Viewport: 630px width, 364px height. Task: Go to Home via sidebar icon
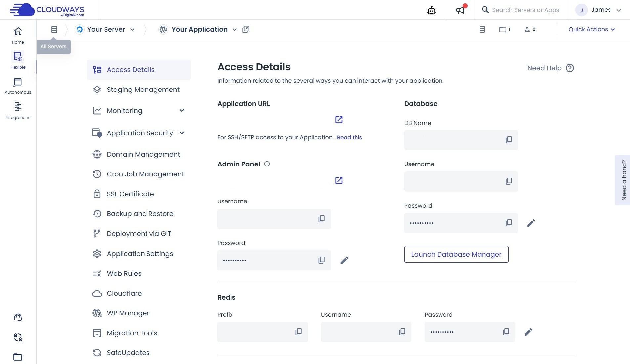pyautogui.click(x=18, y=35)
